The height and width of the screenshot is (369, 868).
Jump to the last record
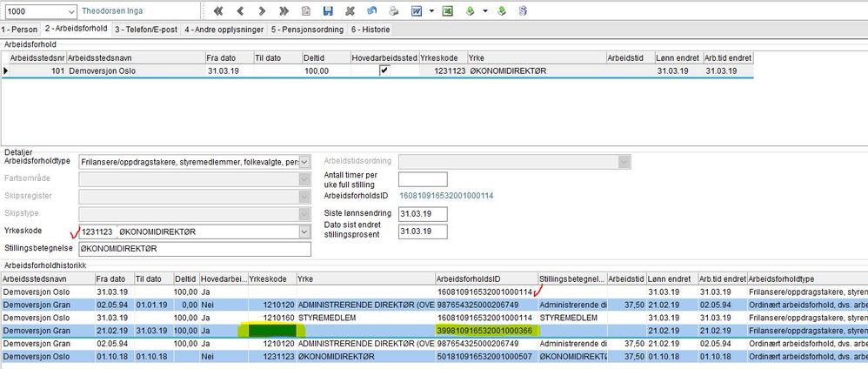click(284, 11)
